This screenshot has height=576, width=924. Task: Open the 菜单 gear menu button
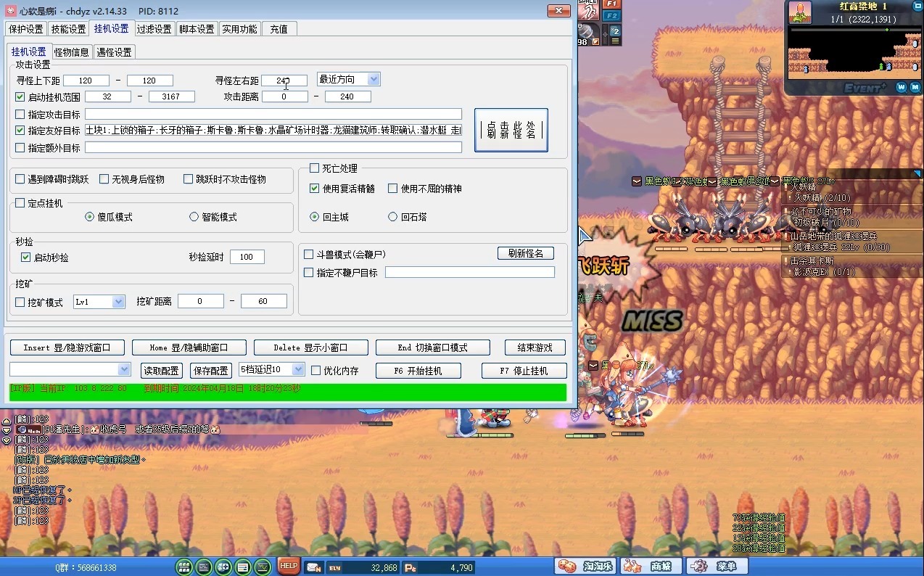point(717,566)
